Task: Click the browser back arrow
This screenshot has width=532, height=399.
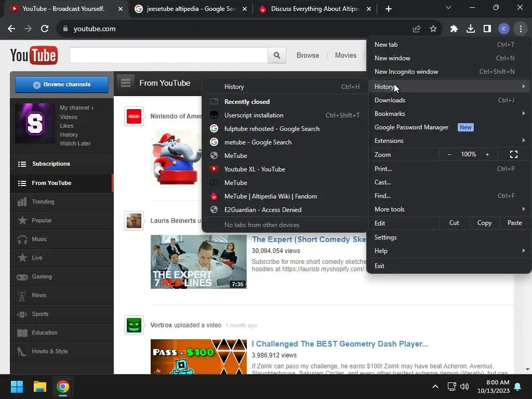Action: pos(11,29)
